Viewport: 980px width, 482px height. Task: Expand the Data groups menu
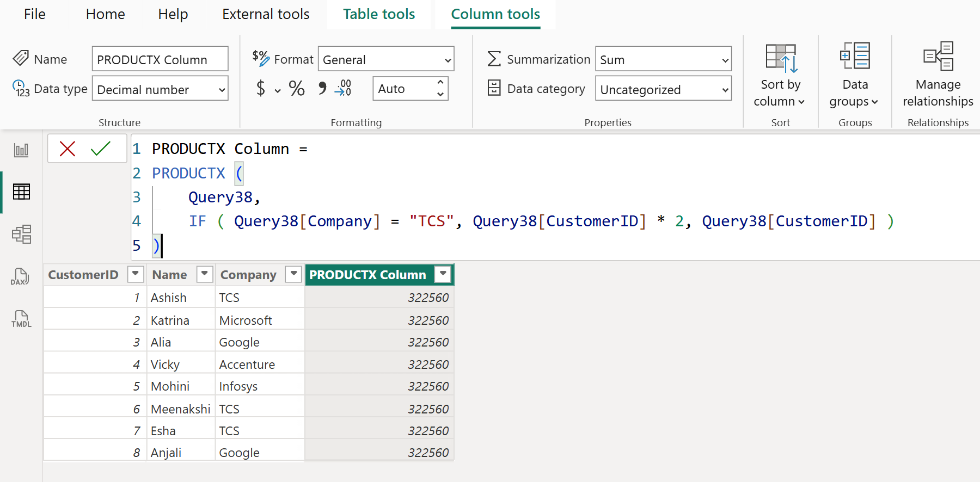coord(855,75)
